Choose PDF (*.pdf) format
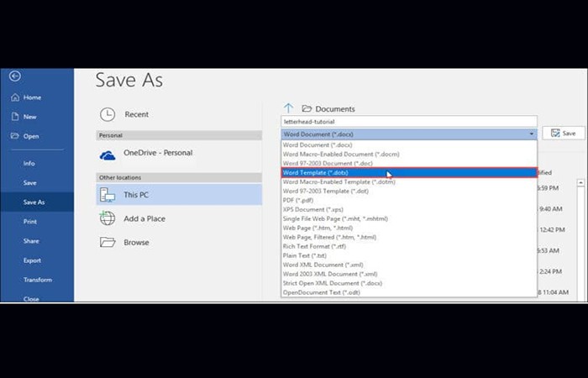The image size is (588, 378). [x=409, y=200]
